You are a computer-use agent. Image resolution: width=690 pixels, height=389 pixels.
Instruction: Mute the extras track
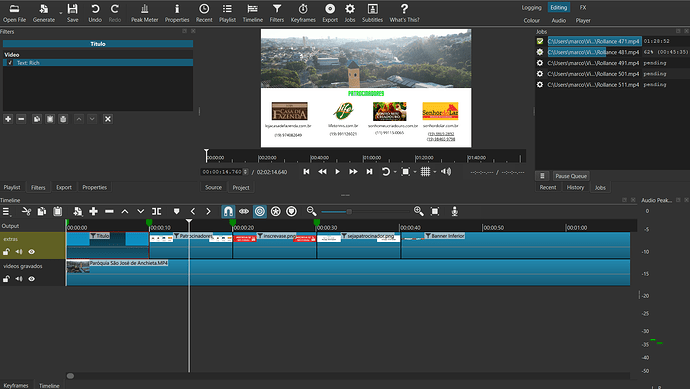click(x=19, y=252)
